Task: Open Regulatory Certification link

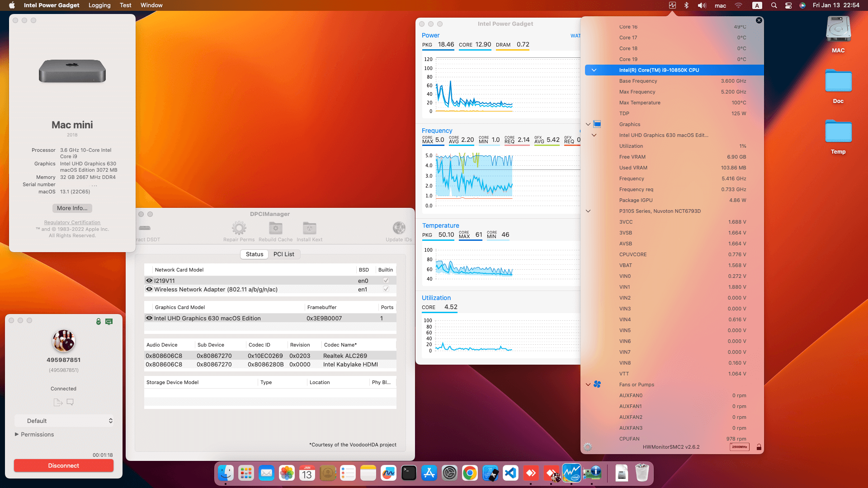Action: [72, 222]
